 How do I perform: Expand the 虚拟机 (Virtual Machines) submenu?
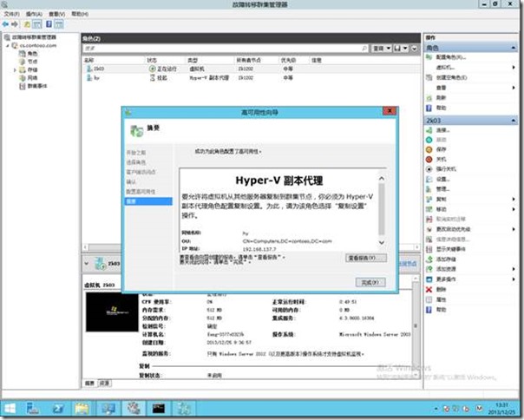pos(514,68)
